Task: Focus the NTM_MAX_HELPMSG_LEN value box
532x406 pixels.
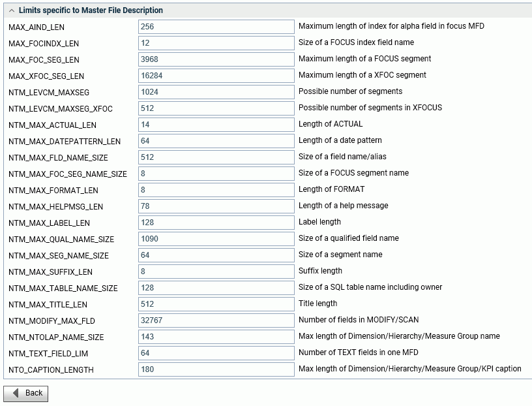Action: pos(216,206)
